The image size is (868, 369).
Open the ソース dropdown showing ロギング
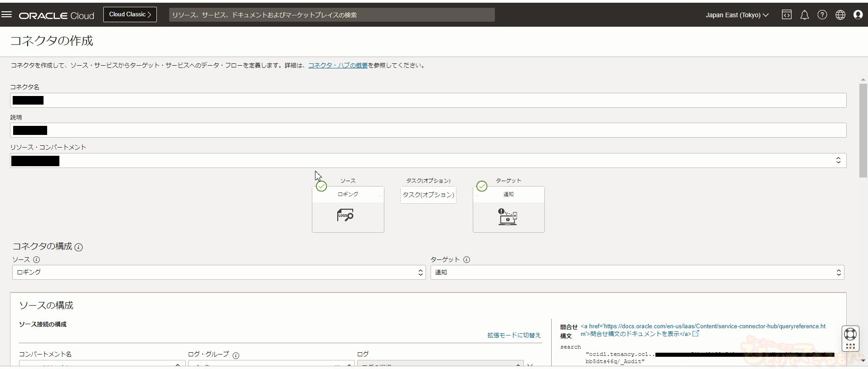tap(219, 273)
